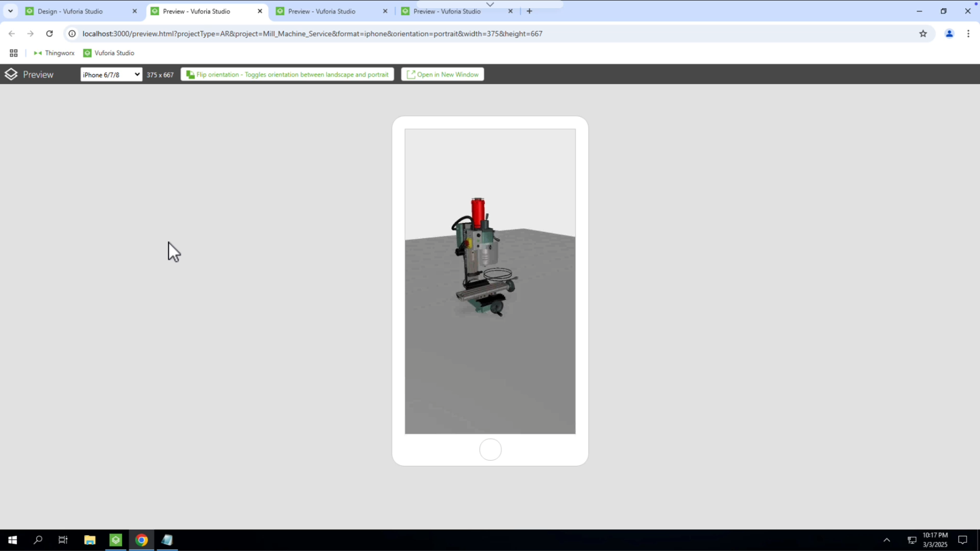
Task: Select the Vuforia Studio Preview logo icon
Action: pyautogui.click(x=11, y=74)
